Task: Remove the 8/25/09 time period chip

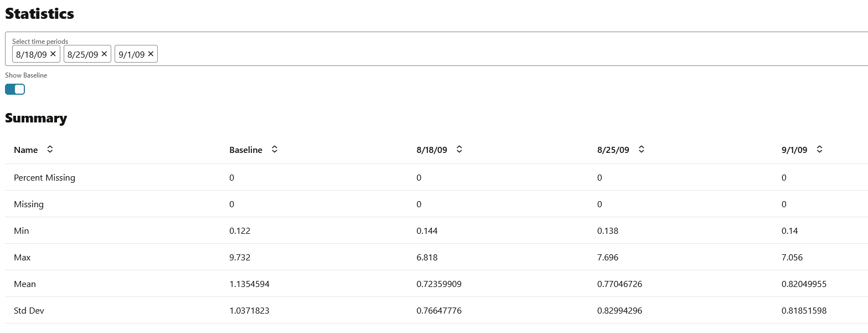Action: (x=104, y=54)
